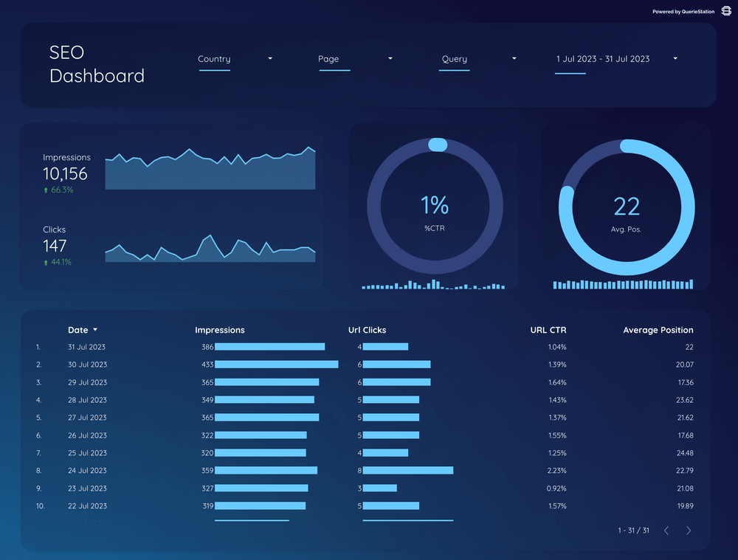Click green up arrow beside 66.3%
The image size is (738, 560).
pos(46,190)
